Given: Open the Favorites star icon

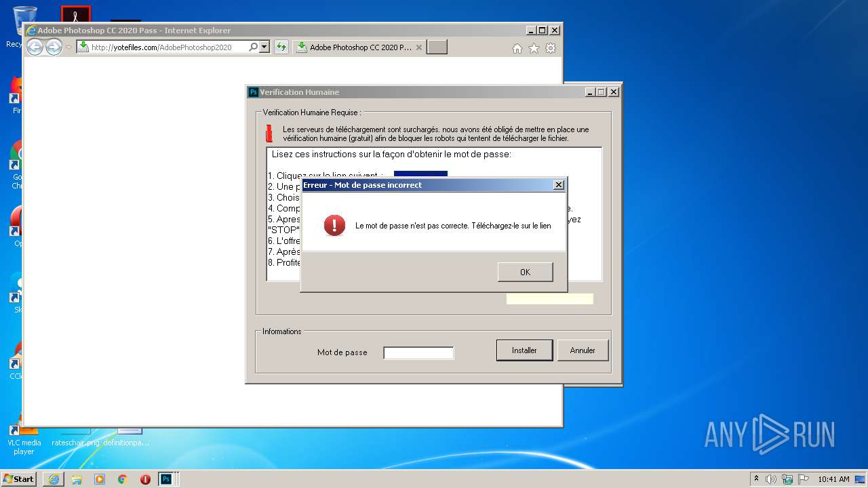Looking at the screenshot, I should [x=534, y=48].
